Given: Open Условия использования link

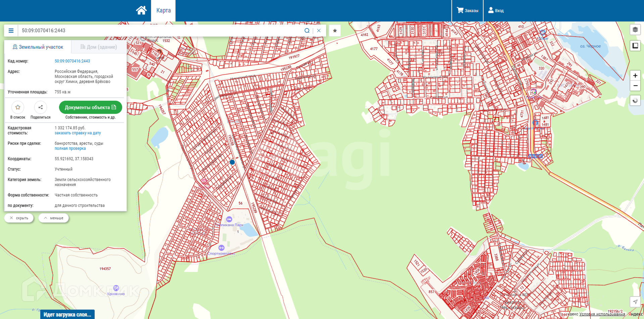Looking at the screenshot, I should click(602, 314).
